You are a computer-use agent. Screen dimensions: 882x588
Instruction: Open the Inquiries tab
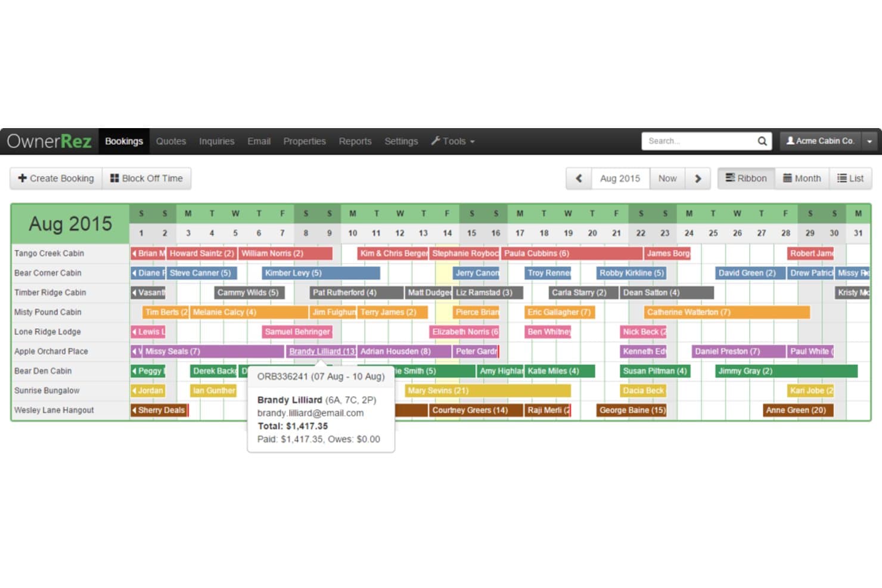click(216, 141)
